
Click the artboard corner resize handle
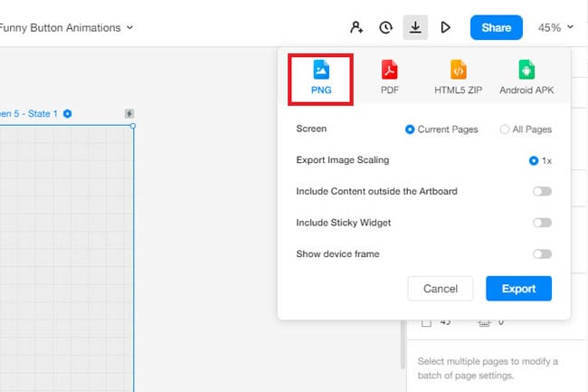click(133, 126)
